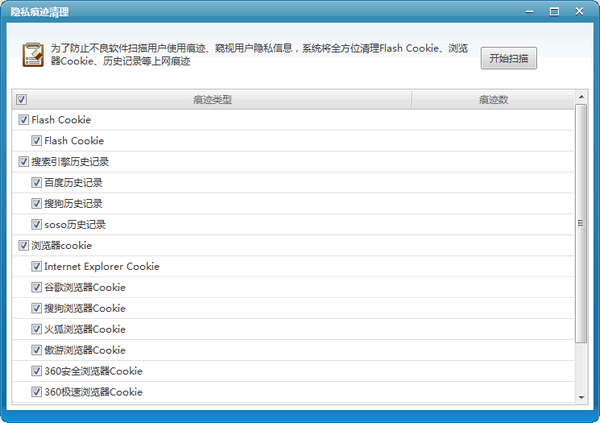600x423 pixels.
Task: Uncheck the 360极速浏览器Cookie checkbox
Action: click(36, 392)
